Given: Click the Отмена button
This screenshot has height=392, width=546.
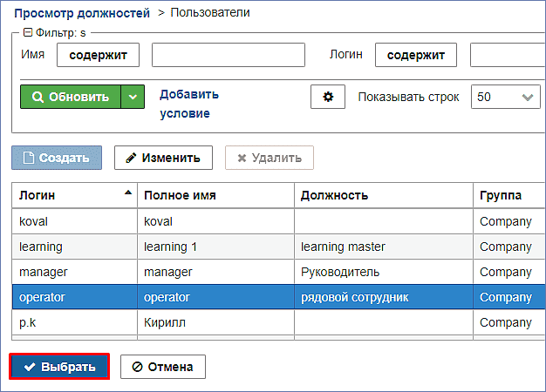Looking at the screenshot, I should click(x=163, y=367).
